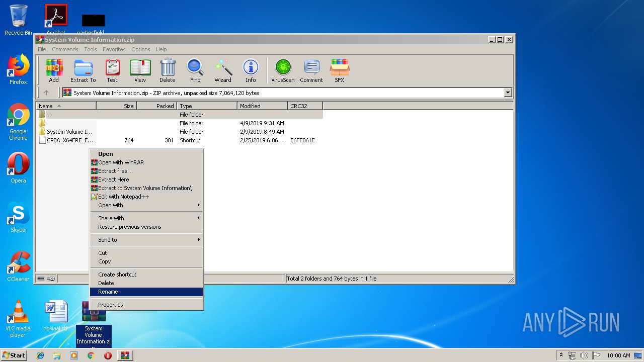Open Opera desktop shortcut
The height and width of the screenshot is (362, 644).
coord(18,168)
